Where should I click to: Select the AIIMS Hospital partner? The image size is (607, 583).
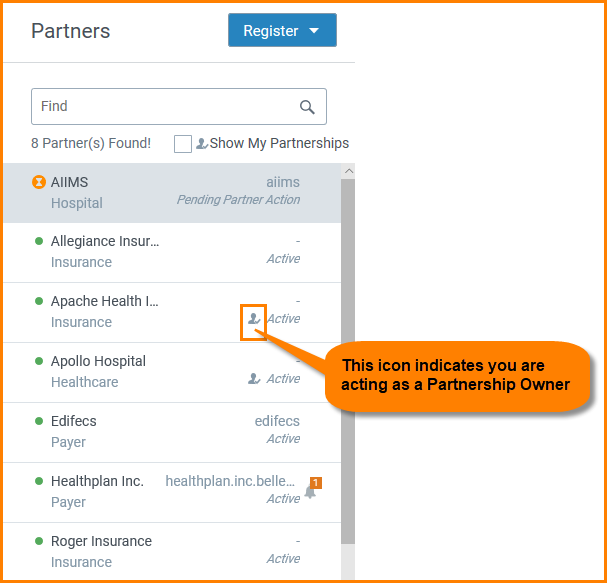point(150,192)
